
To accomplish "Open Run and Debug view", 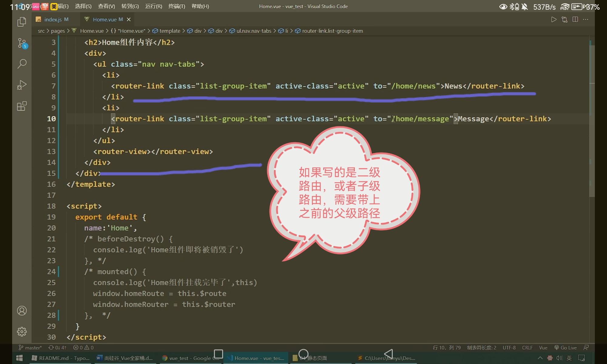I will point(22,85).
